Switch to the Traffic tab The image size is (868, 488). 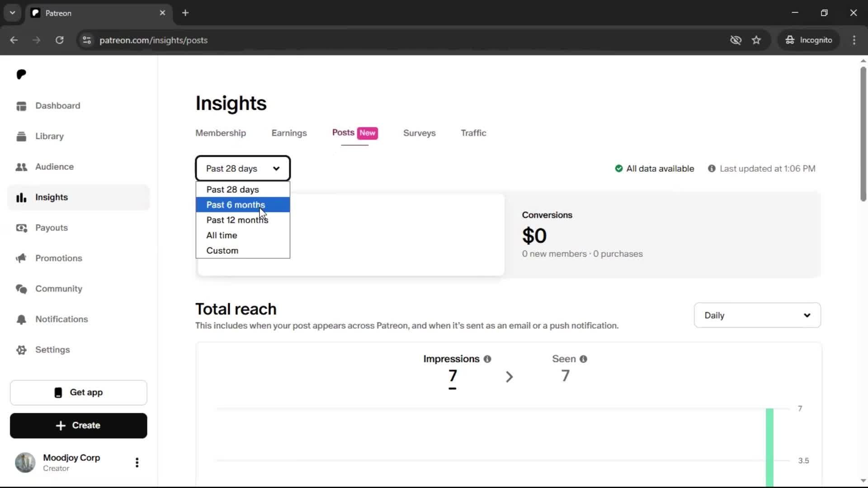coord(473,133)
